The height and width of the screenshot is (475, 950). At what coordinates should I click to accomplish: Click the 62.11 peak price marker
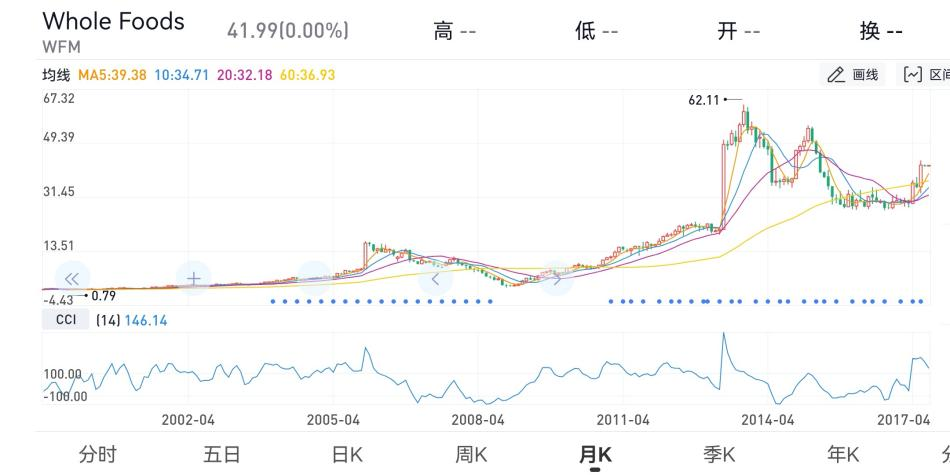point(704,100)
